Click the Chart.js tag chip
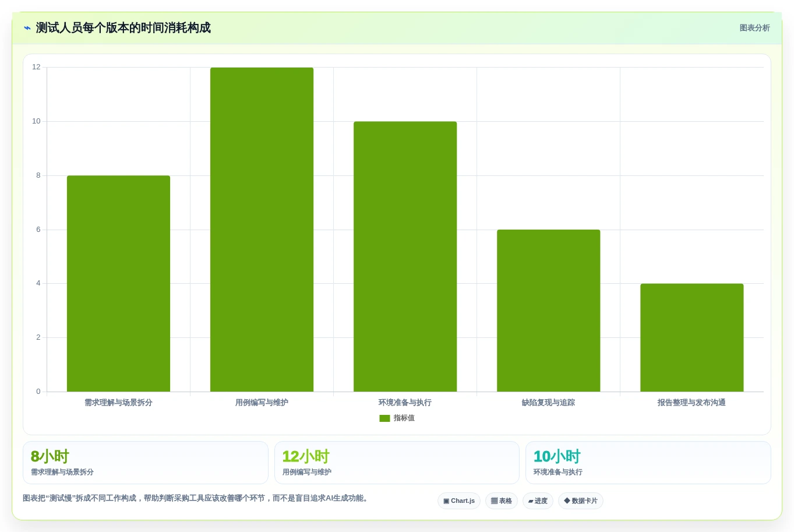Viewport: 794px width, 532px height. pos(459,501)
